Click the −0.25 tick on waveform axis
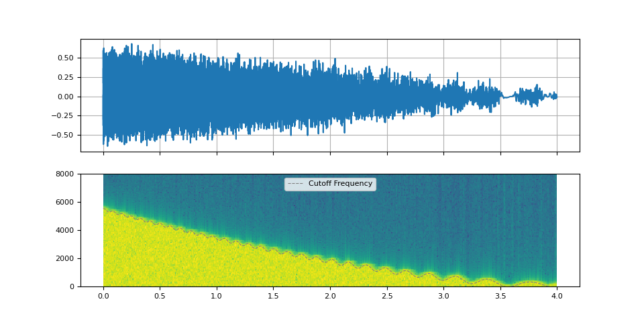Viewport: 644px width, 322px height. [x=63, y=115]
